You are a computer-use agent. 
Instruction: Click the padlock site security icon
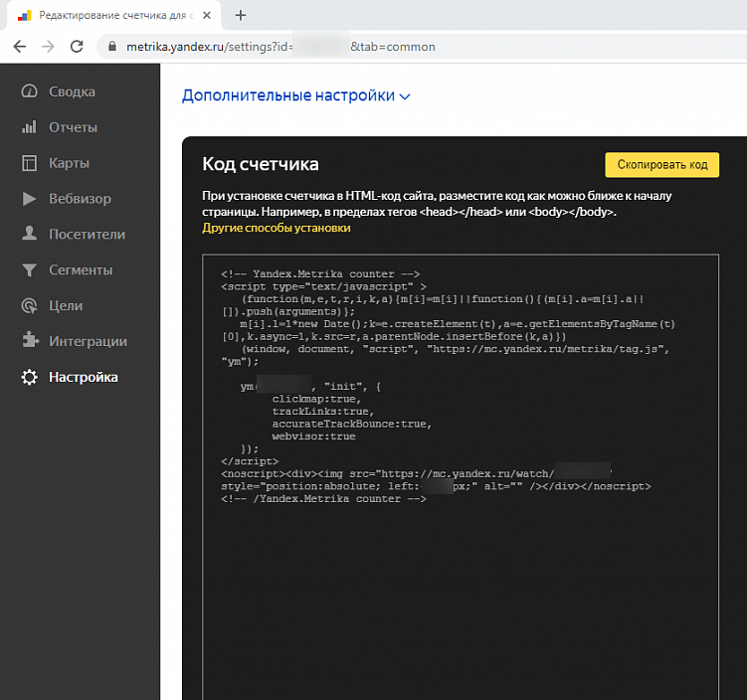pyautogui.click(x=112, y=46)
